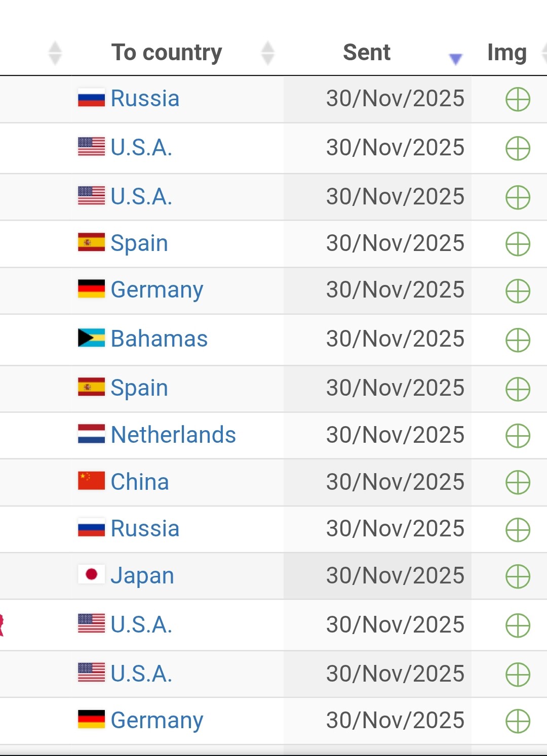The image size is (547, 756).
Task: Click the Japan flag icon
Action: click(x=91, y=574)
